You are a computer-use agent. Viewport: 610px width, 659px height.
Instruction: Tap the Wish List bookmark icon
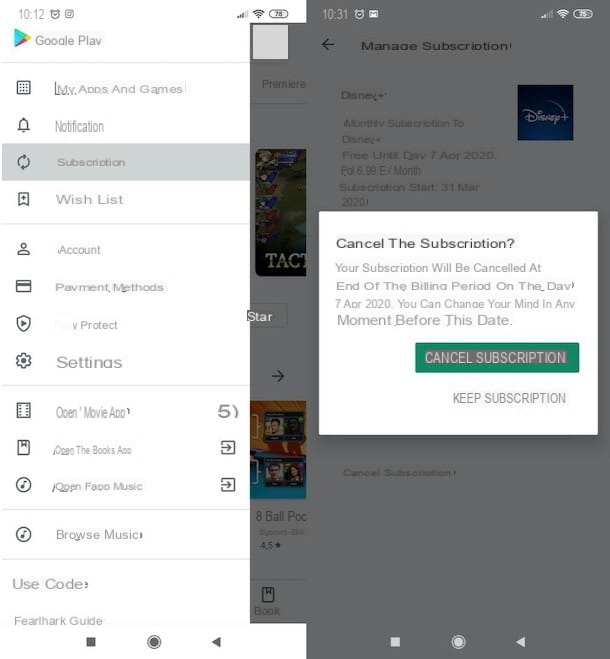[24, 199]
